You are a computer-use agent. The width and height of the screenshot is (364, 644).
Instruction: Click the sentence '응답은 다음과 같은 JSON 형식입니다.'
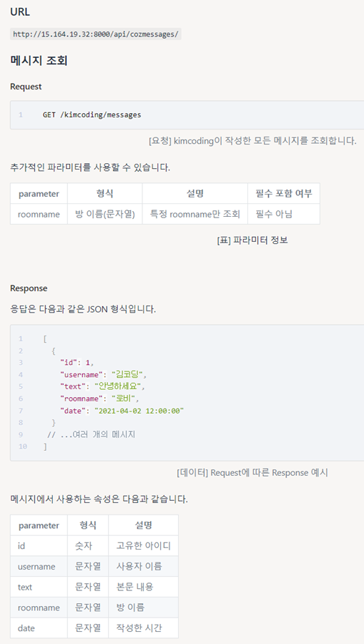coord(83,309)
